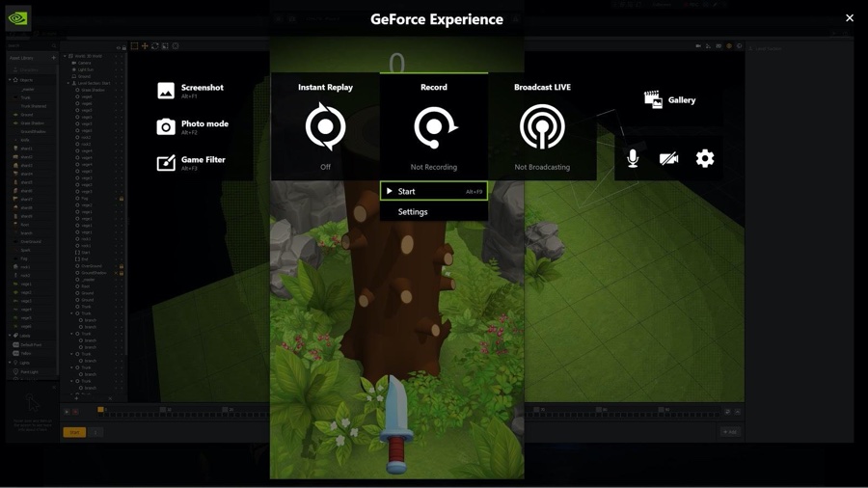The image size is (868, 488).
Task: Select the shard1 asset in the library
Action: (32, 149)
